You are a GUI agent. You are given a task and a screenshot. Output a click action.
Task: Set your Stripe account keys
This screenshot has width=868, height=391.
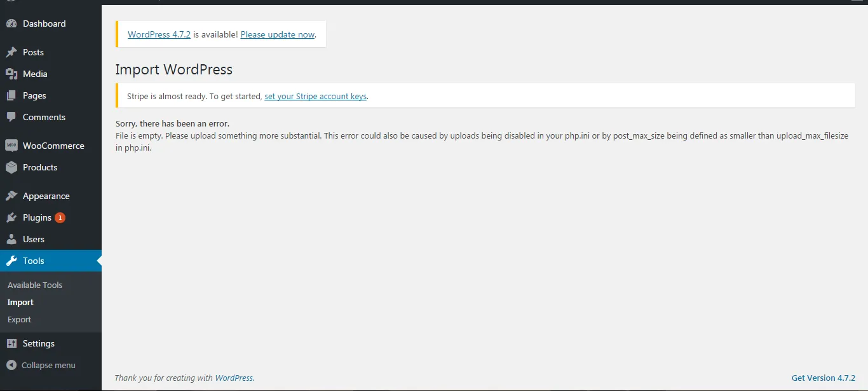pos(316,96)
